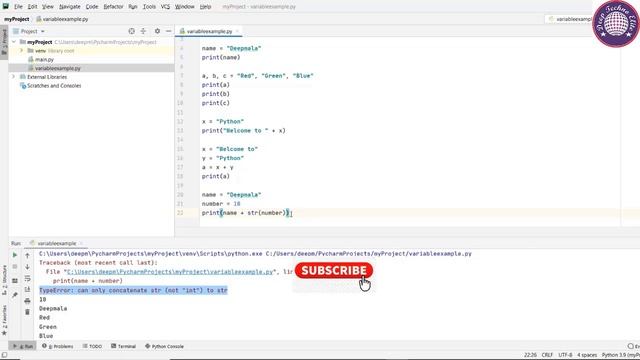Stop the running process in Run panel
This screenshot has width=640, height=360.
point(15,267)
